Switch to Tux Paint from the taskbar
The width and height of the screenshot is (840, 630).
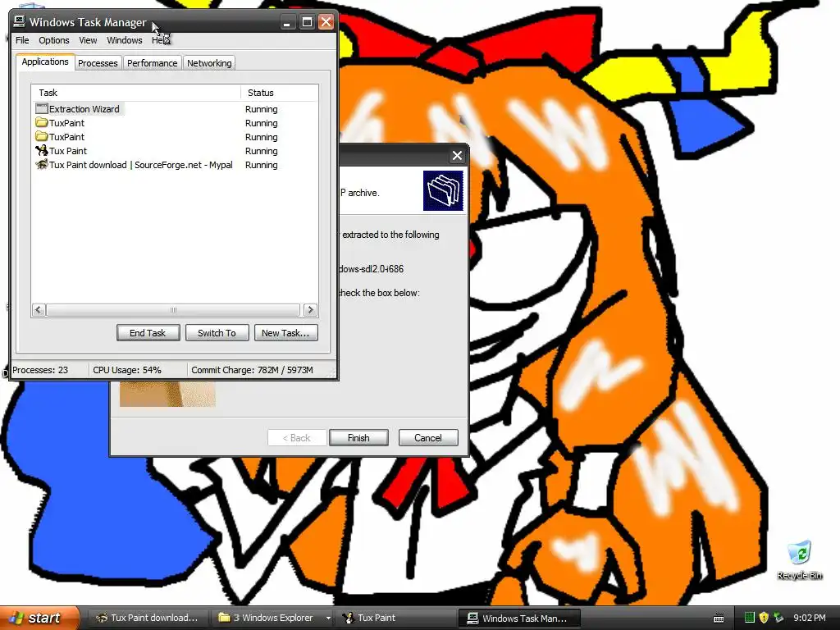pyautogui.click(x=396, y=618)
